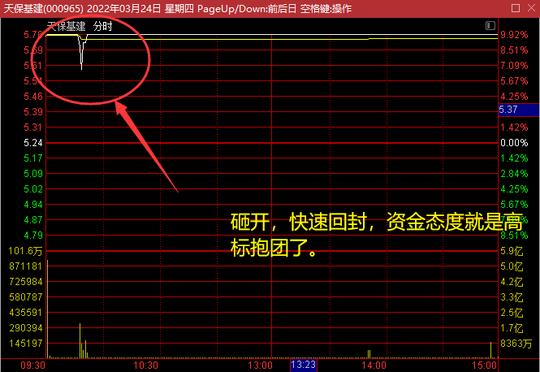Click the green 4.87 price label

pyautogui.click(x=33, y=220)
